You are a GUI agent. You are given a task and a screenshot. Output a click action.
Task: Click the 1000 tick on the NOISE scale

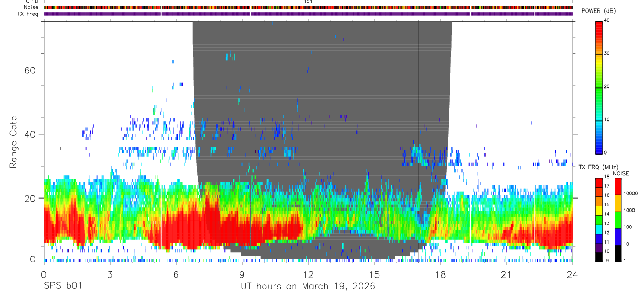tap(628, 210)
